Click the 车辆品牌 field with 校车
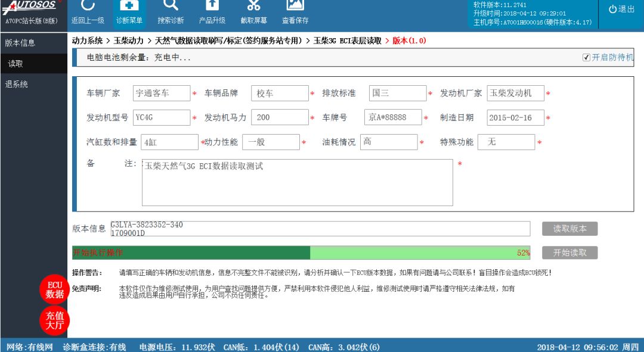 (280, 93)
